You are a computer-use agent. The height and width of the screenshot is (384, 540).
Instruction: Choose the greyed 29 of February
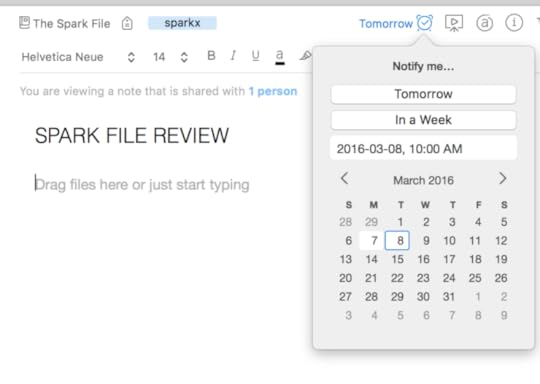(x=371, y=222)
